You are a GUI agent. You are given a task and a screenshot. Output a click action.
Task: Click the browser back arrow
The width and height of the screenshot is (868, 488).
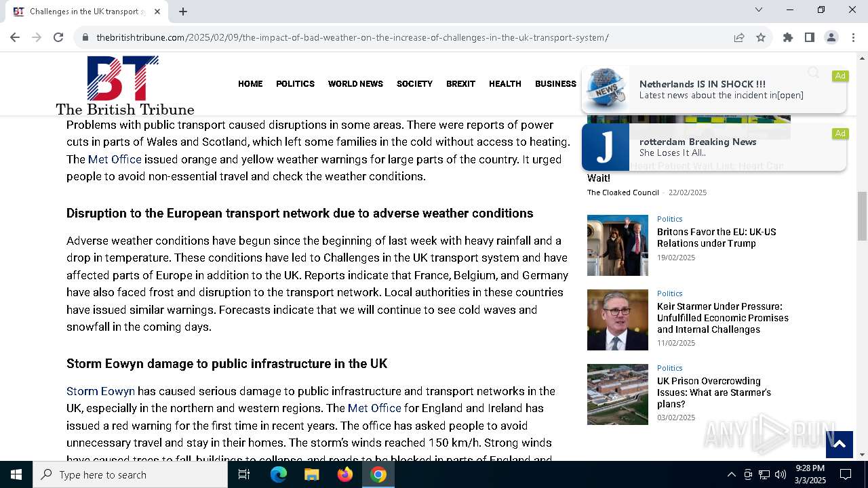coord(15,37)
